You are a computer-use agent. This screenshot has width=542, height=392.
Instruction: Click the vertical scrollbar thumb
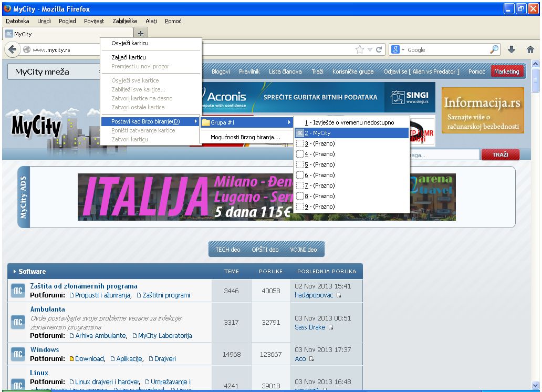point(535,80)
